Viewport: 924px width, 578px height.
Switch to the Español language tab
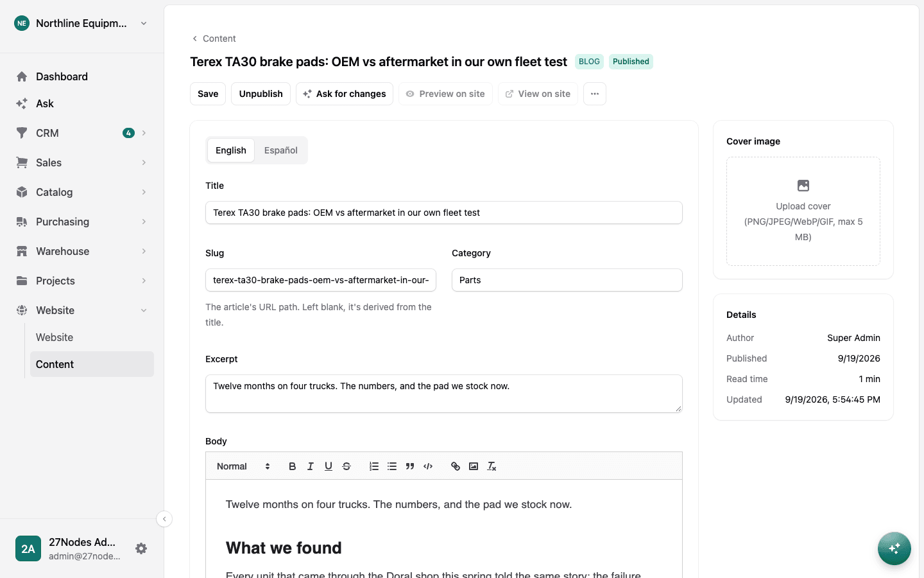281,150
